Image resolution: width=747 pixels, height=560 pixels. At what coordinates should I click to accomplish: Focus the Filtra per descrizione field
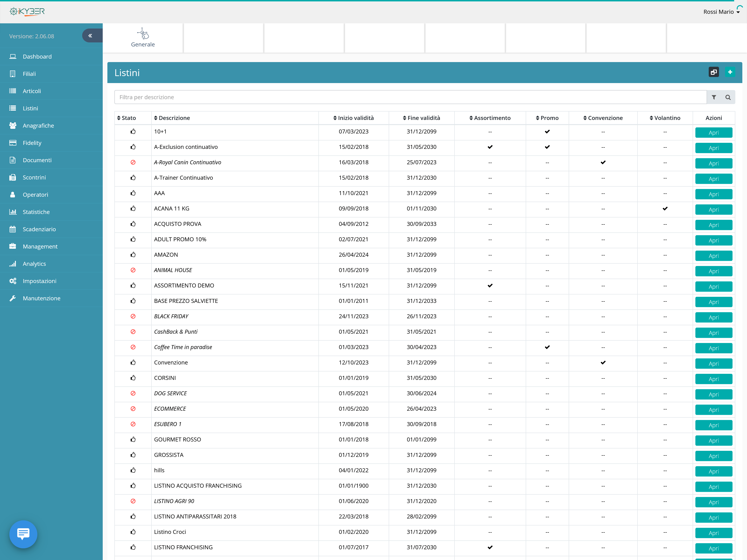[x=410, y=97]
